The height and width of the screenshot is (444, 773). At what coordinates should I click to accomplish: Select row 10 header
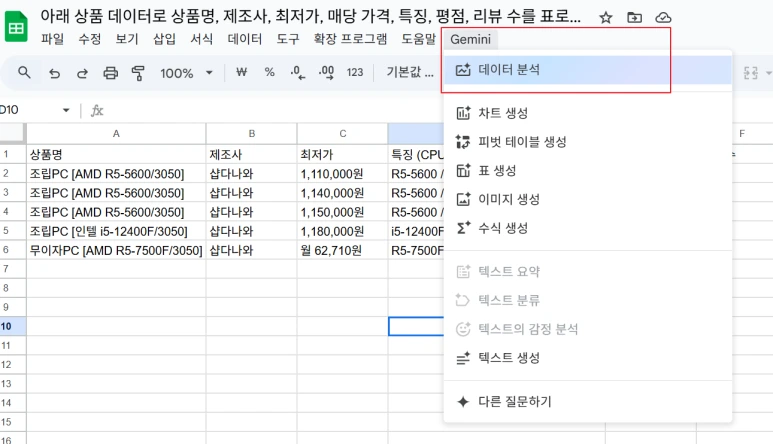pyautogui.click(x=13, y=326)
